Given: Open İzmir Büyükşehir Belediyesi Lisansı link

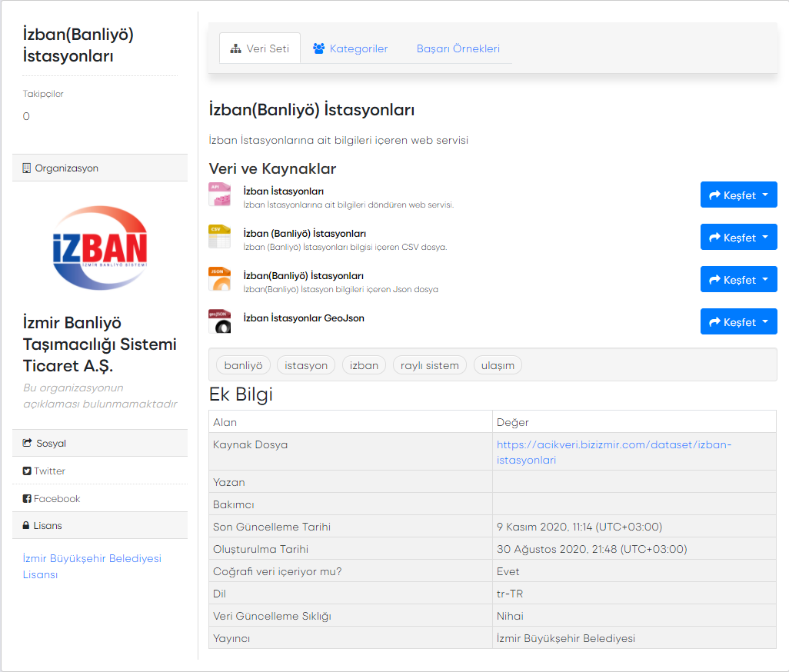Looking at the screenshot, I should click(x=92, y=566).
